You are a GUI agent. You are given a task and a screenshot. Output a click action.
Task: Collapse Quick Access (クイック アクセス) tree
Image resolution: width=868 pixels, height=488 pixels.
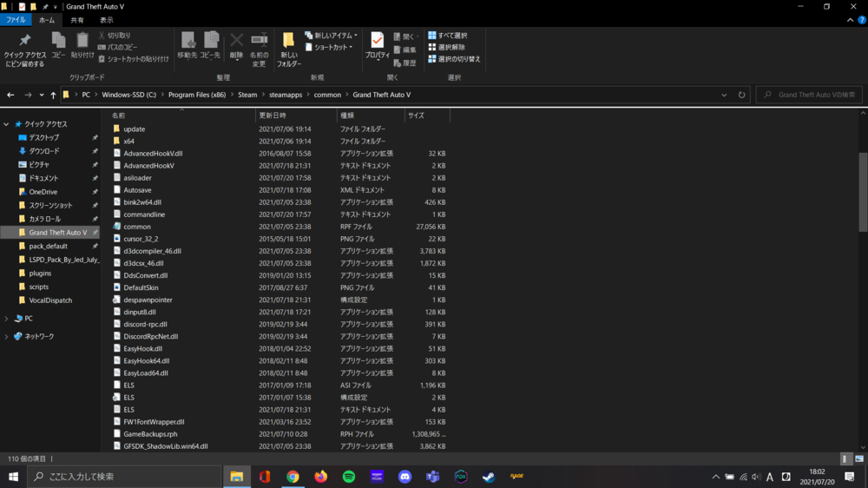6,124
